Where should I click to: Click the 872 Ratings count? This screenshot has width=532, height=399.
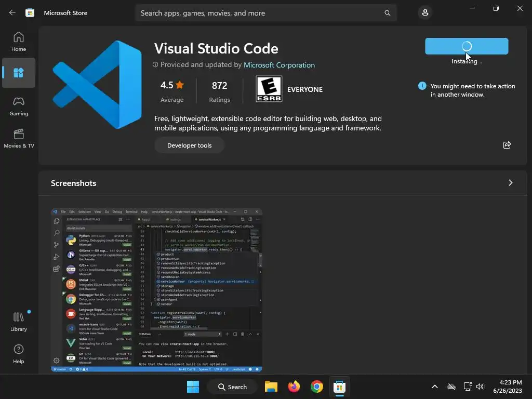(220, 91)
